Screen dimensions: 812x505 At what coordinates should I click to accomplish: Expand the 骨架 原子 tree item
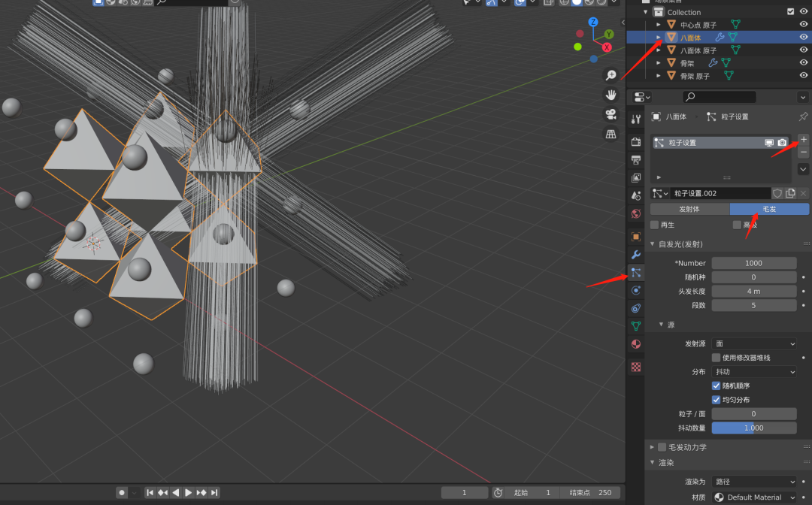coord(658,76)
